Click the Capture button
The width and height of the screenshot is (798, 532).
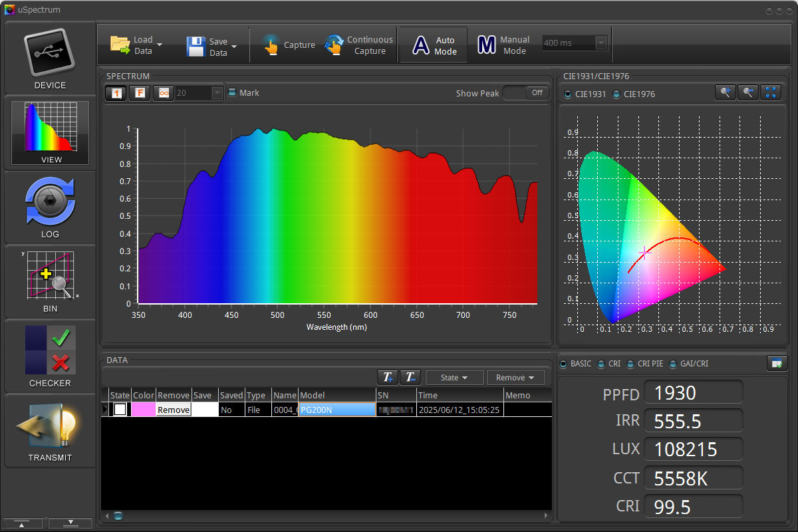pyautogui.click(x=289, y=45)
